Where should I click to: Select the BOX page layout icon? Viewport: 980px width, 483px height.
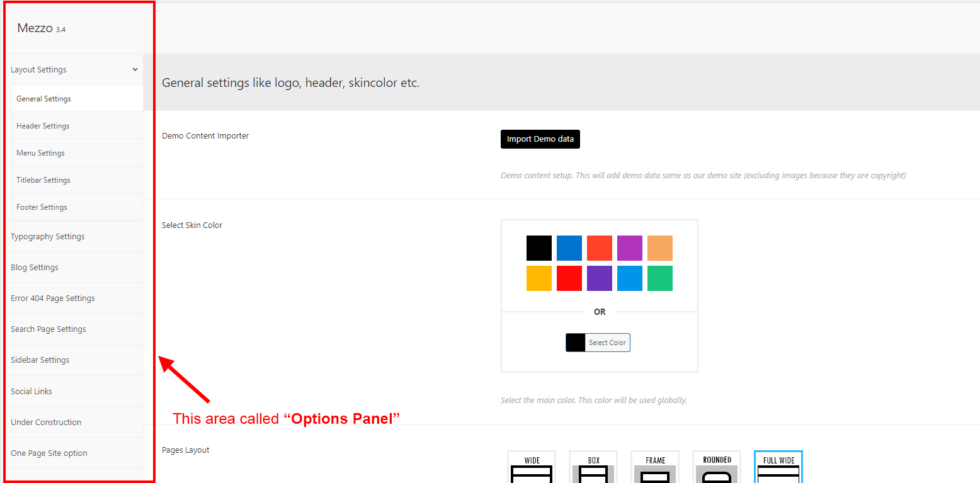click(x=593, y=468)
